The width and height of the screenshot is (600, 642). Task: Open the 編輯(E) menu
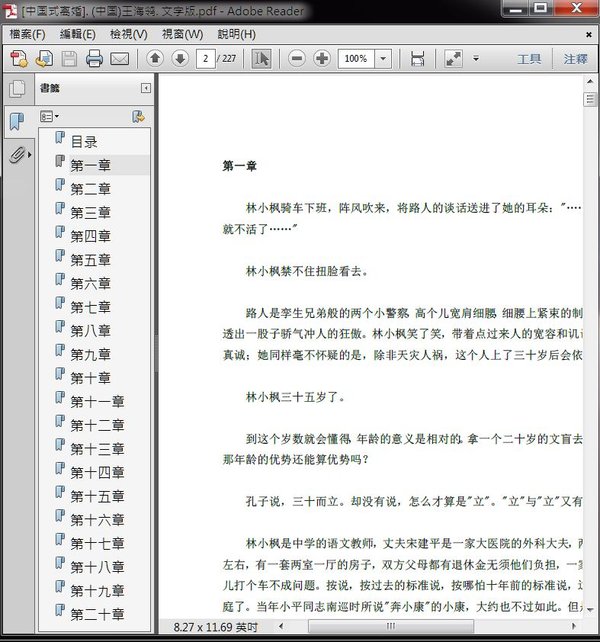78,34
